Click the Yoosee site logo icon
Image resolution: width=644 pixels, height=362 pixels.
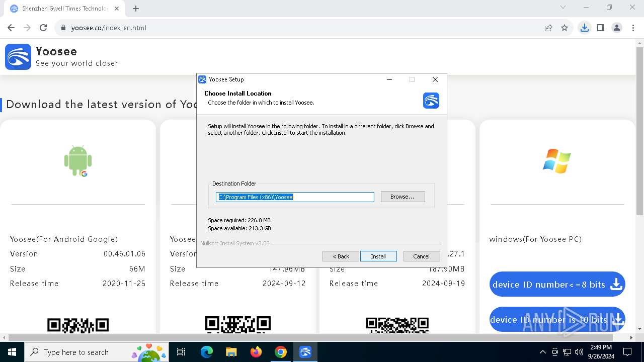[18, 56]
